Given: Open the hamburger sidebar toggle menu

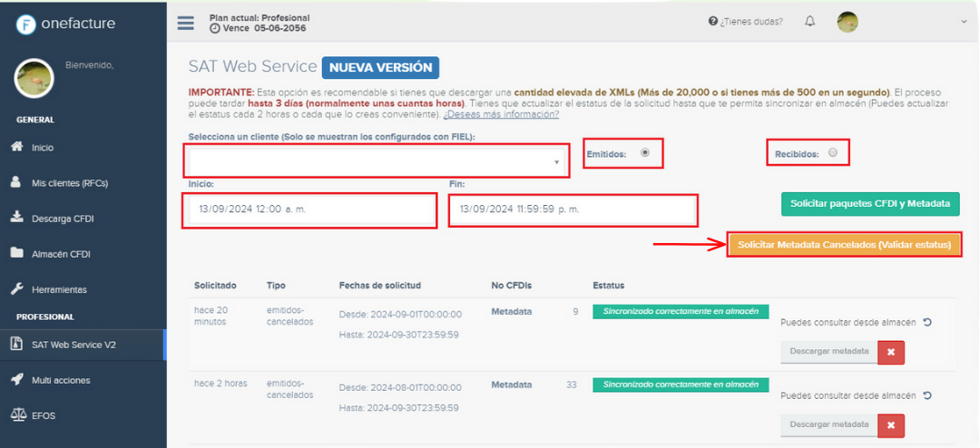Looking at the screenshot, I should (x=186, y=23).
